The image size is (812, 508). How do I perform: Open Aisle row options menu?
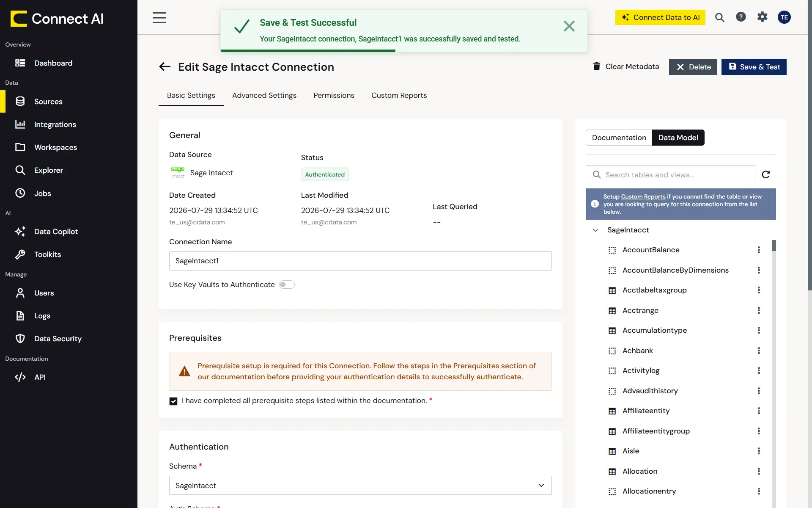pos(759,451)
